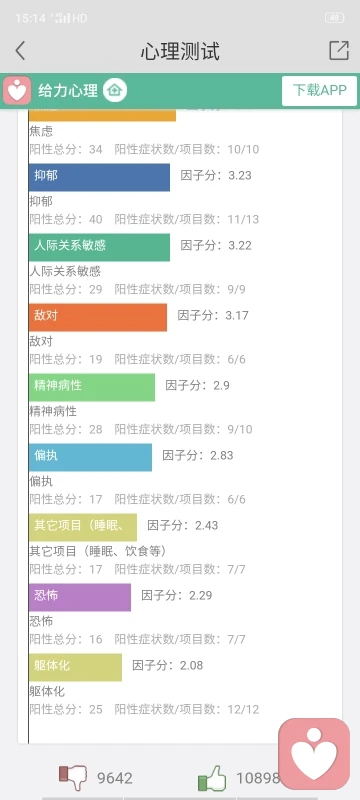Tap the thumbs down icon

click(73, 778)
